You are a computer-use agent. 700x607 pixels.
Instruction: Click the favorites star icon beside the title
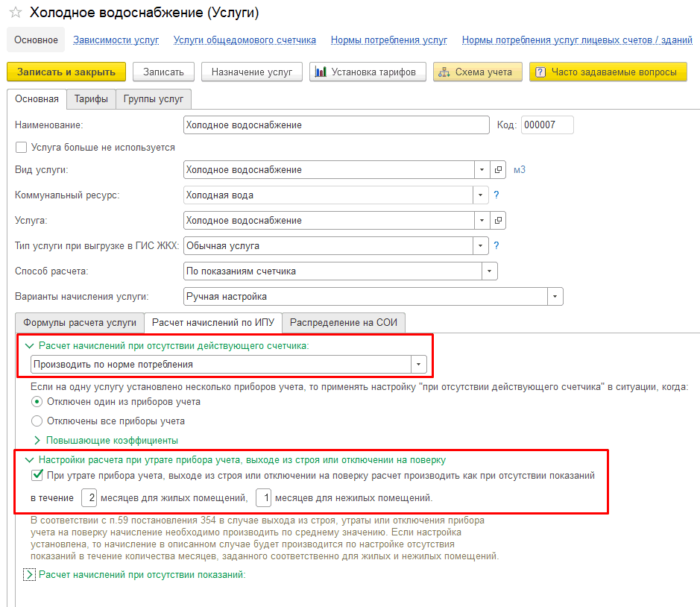coord(15,13)
